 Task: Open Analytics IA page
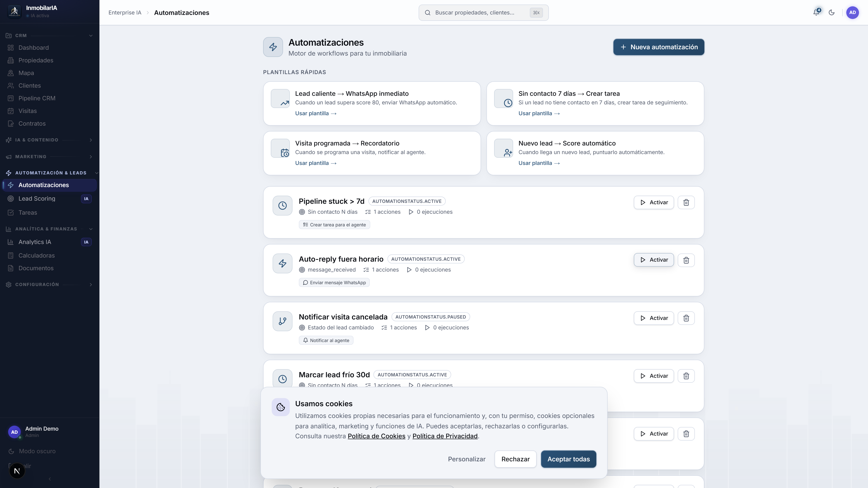(50, 242)
